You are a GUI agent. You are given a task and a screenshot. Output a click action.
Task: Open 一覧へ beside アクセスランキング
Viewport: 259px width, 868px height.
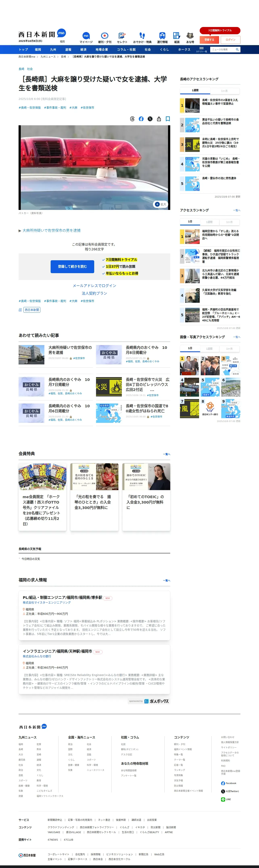[237, 210]
